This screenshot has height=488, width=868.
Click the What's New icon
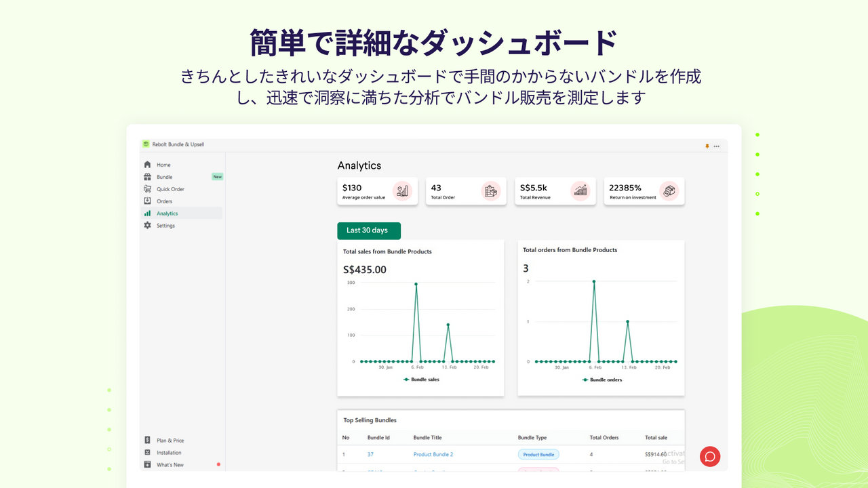click(x=147, y=465)
